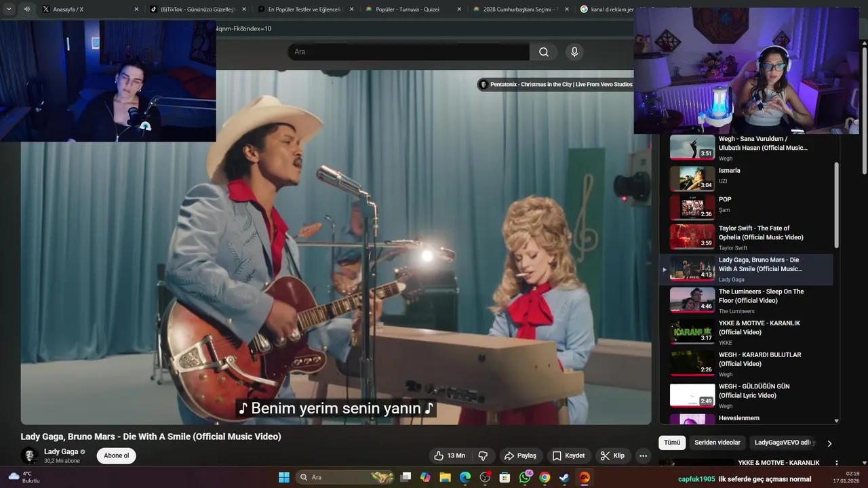Open the Windows Start menu

click(x=284, y=477)
